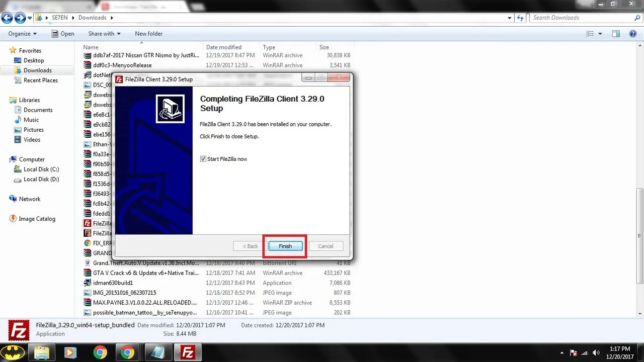Click the address bar refresh button
644x362 pixels.
(x=520, y=18)
